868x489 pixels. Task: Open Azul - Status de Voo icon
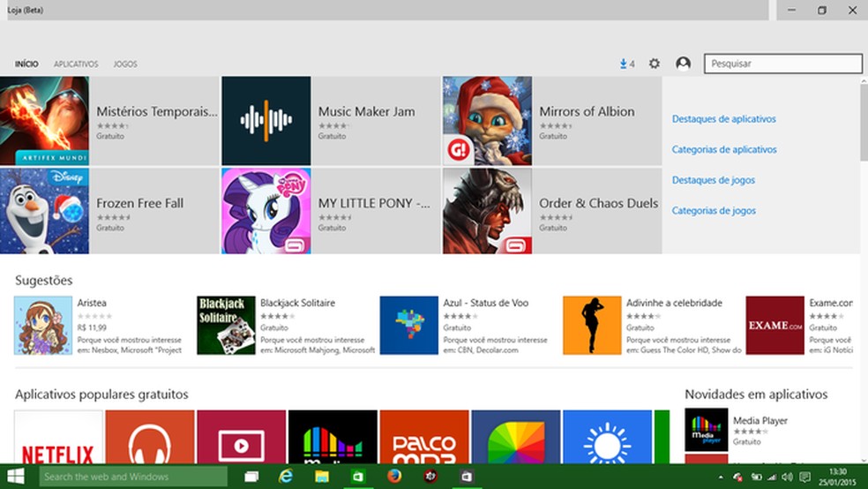[409, 325]
